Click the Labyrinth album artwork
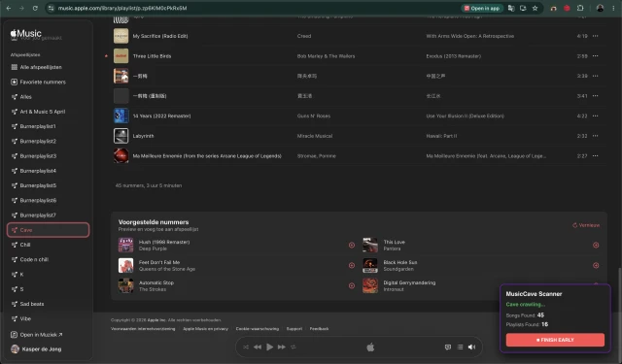 tap(121, 136)
